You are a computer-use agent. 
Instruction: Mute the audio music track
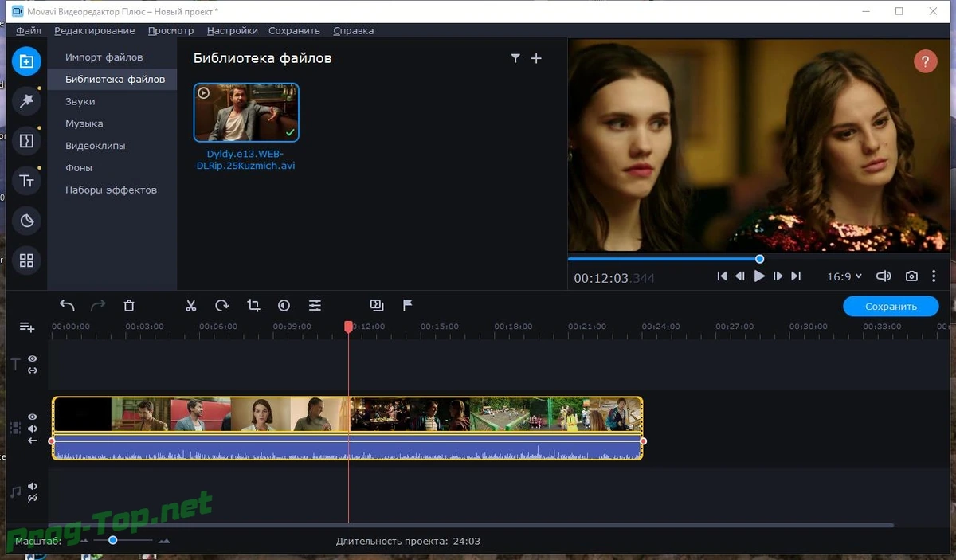[x=33, y=486]
